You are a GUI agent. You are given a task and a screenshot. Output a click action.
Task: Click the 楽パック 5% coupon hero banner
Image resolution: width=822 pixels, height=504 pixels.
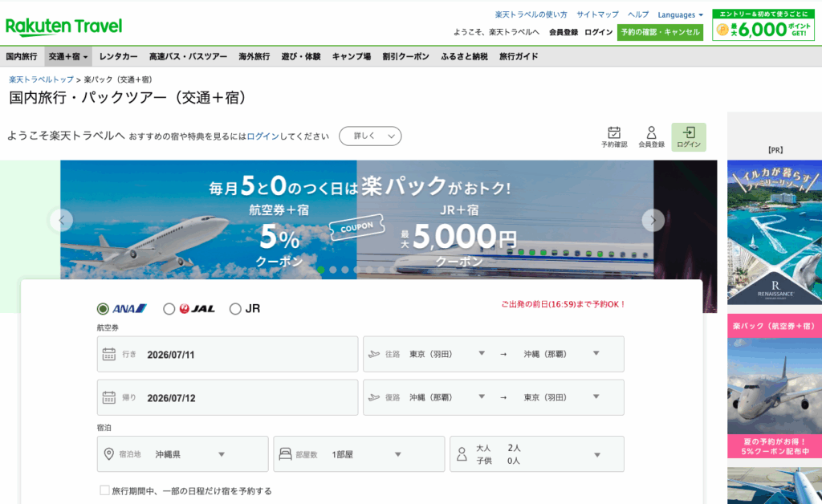click(x=356, y=220)
